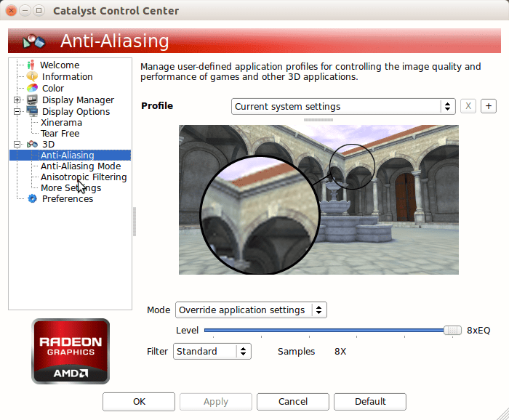Image resolution: width=509 pixels, height=420 pixels.
Task: Click the Apply button
Action: point(216,402)
